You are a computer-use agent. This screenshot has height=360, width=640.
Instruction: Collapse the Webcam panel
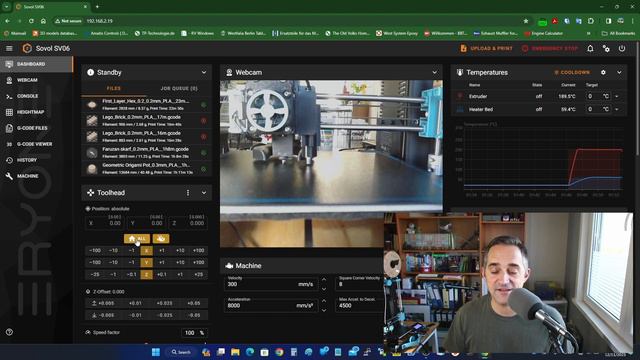tap(434, 72)
